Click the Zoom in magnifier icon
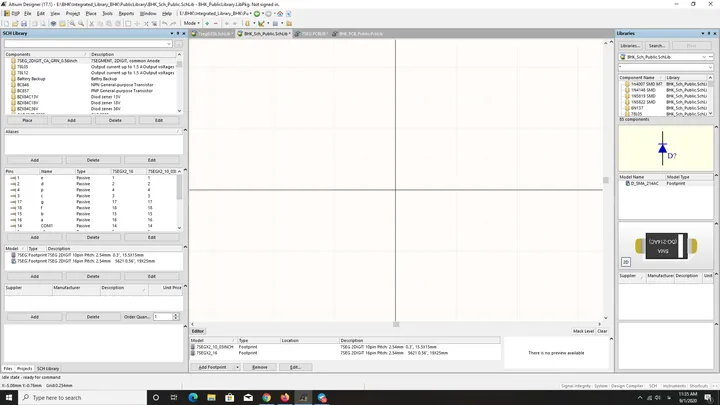 click(72, 23)
